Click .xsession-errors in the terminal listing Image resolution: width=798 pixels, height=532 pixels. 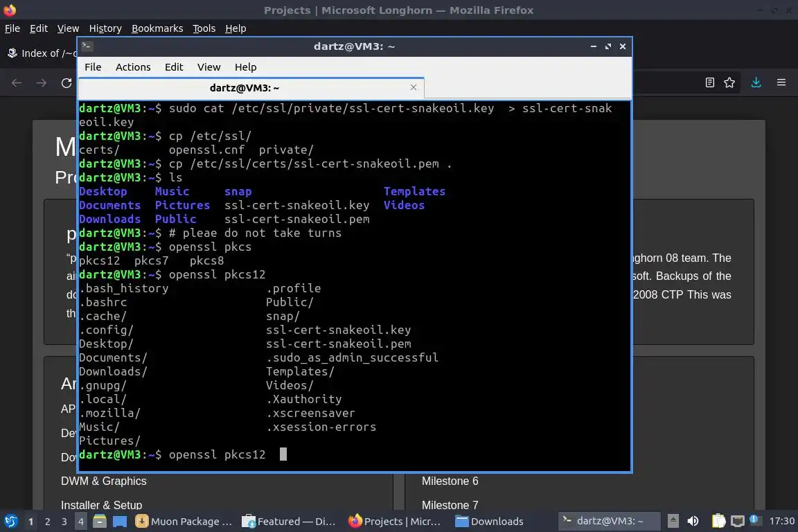[321, 427]
